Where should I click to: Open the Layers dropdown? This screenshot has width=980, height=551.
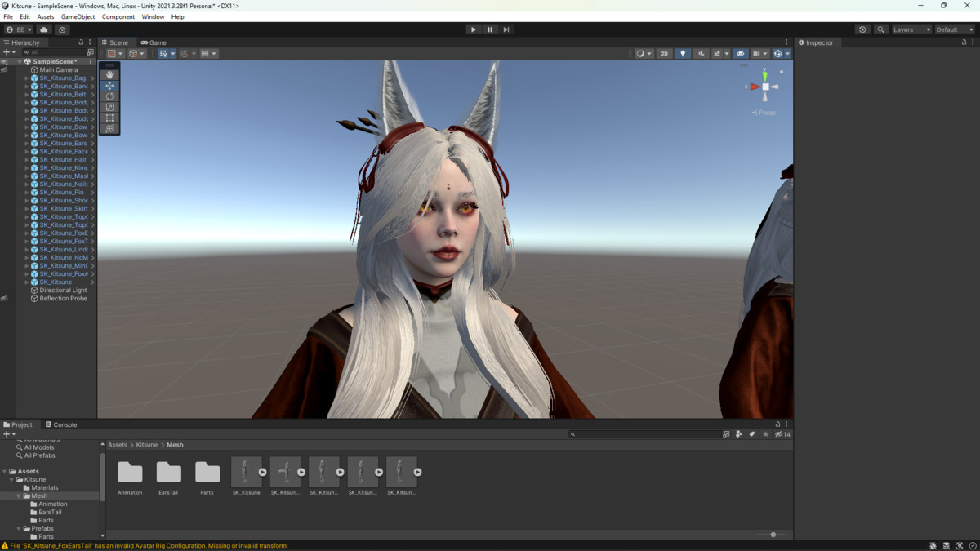pyautogui.click(x=911, y=29)
